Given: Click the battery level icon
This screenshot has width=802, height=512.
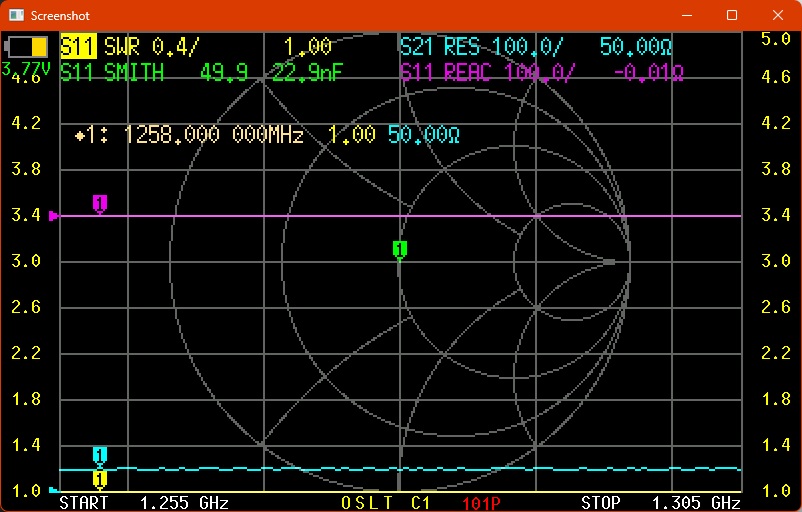Looking at the screenshot, I should (x=28, y=47).
